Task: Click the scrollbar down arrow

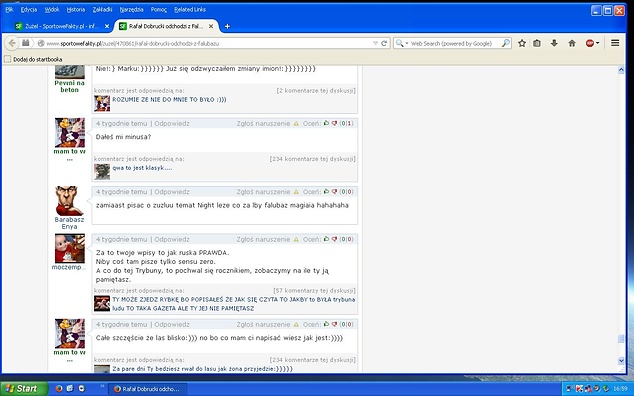Action: tap(621, 360)
